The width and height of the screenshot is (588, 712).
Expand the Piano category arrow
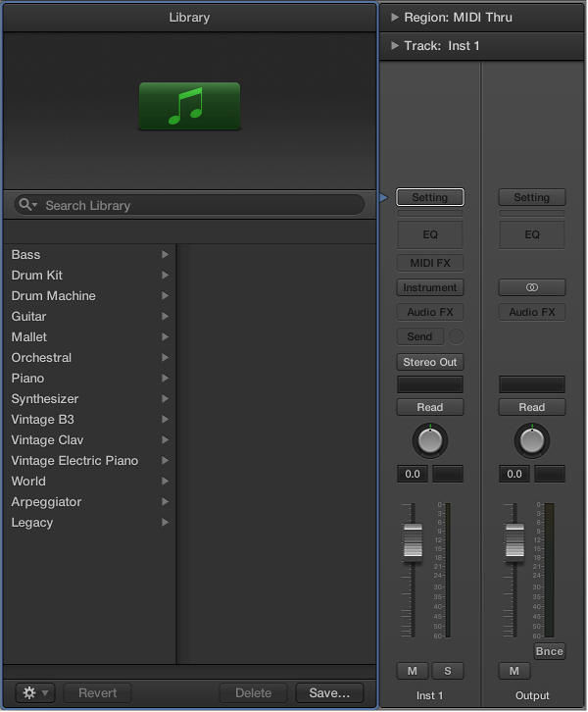point(166,378)
